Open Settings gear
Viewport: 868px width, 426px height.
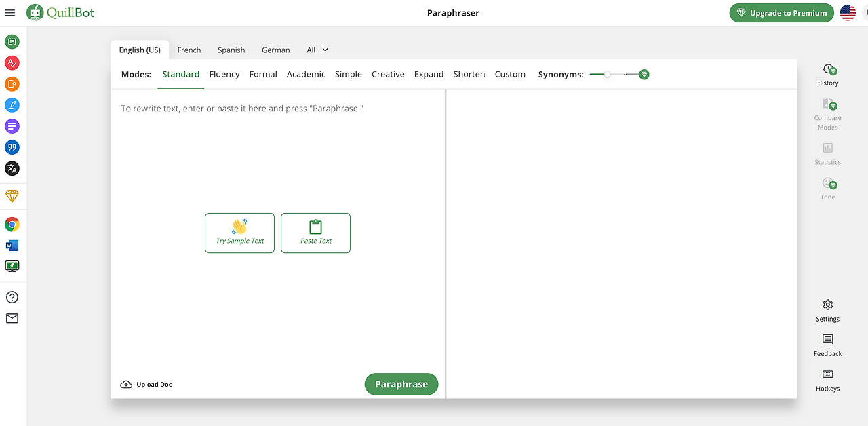pos(827,310)
